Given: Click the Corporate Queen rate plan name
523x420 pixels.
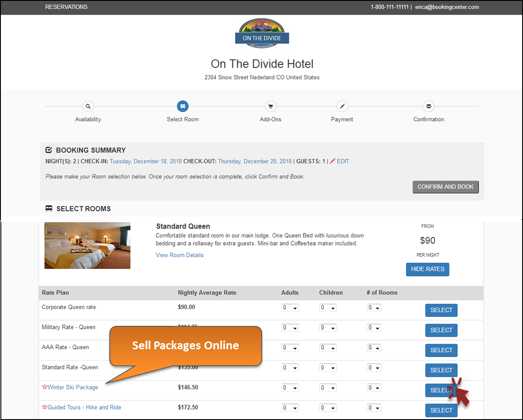Looking at the screenshot, I should pyautogui.click(x=69, y=307).
